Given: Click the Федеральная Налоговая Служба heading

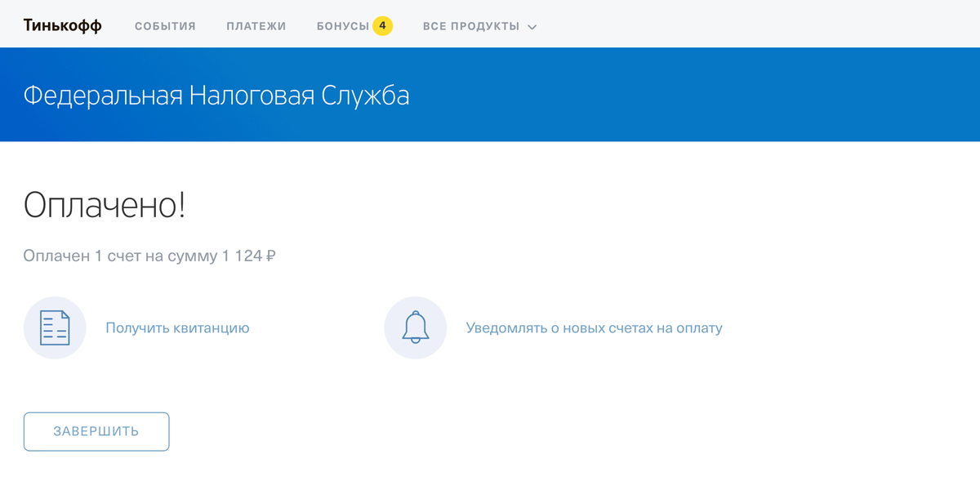Looking at the screenshot, I should pos(216,96).
